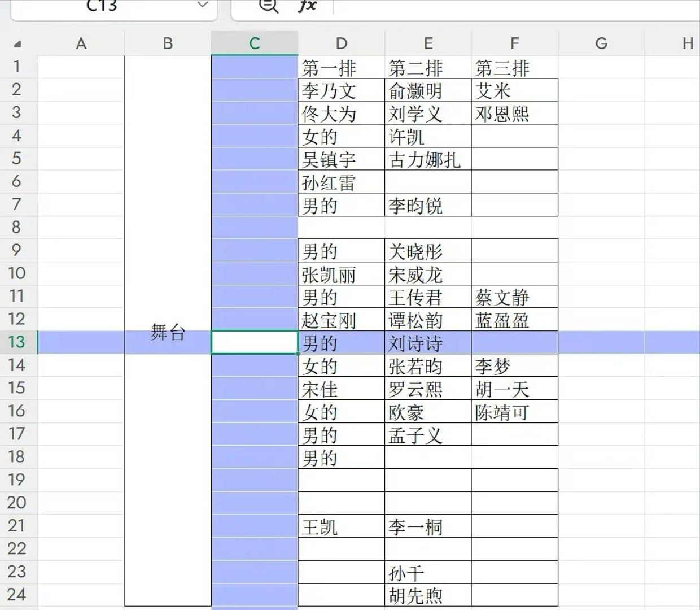
Task: Click cell containing 张若昀
Action: [x=428, y=366]
